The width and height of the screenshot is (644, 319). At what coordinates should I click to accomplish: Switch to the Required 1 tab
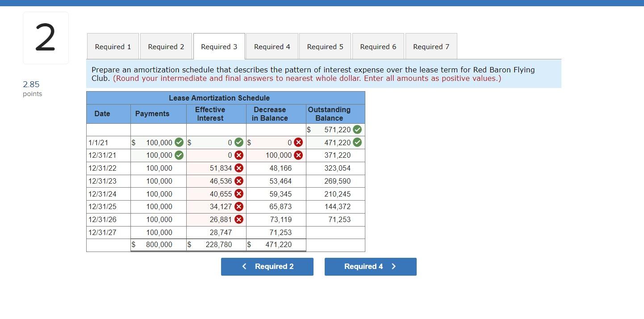pos(113,46)
